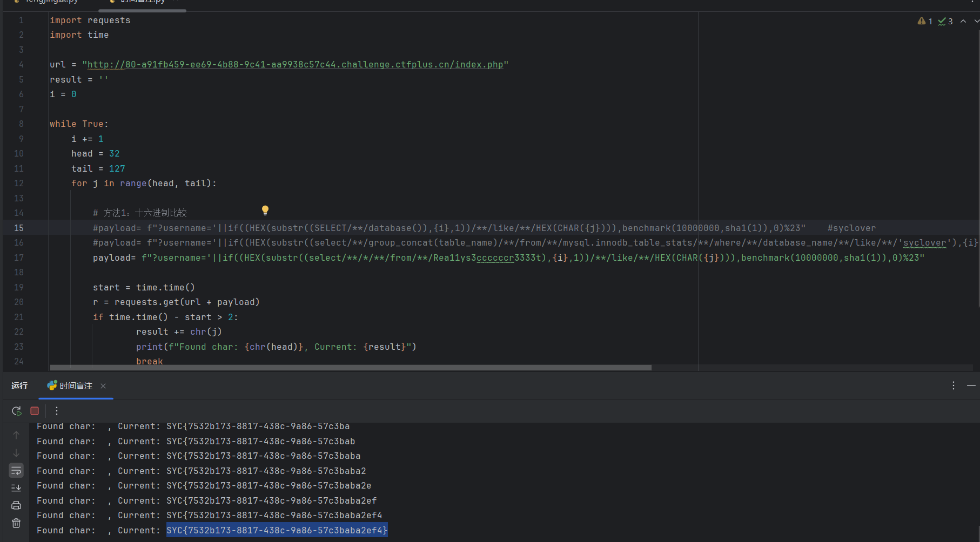Open the warning count inspection indicator
This screenshot has height=542, width=980.
[x=925, y=21]
